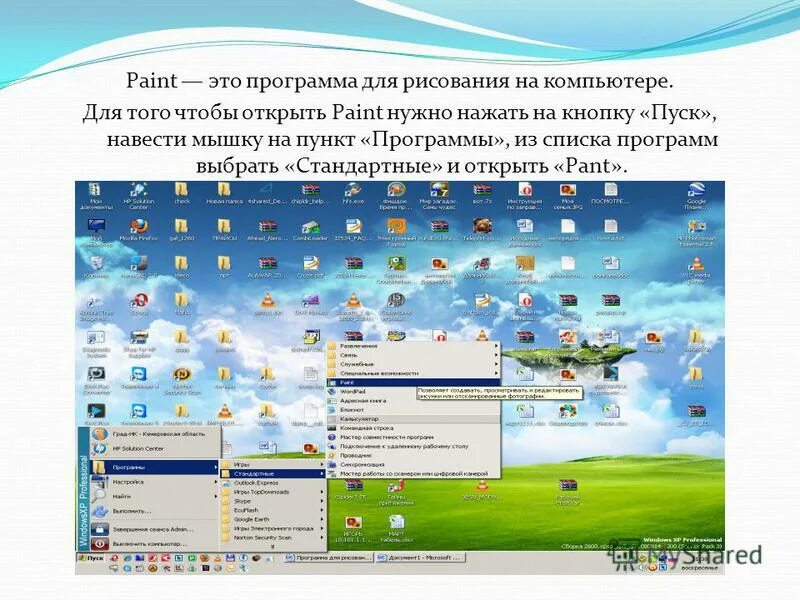This screenshot has width=800, height=600.
Task: Expand the Google Earth programs folder
Action: [x=273, y=519]
